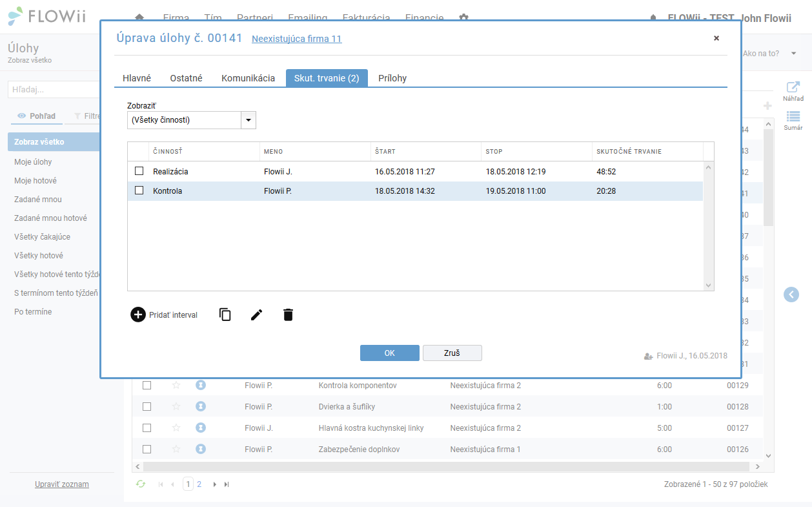Click status icon of Zabezpečenie doplnkov
The width and height of the screenshot is (812, 507).
pos(201,449)
